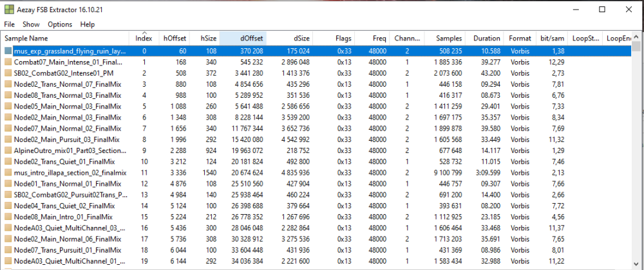Open the Help menu
Viewport: 644px width, 270px height.
(x=88, y=24)
